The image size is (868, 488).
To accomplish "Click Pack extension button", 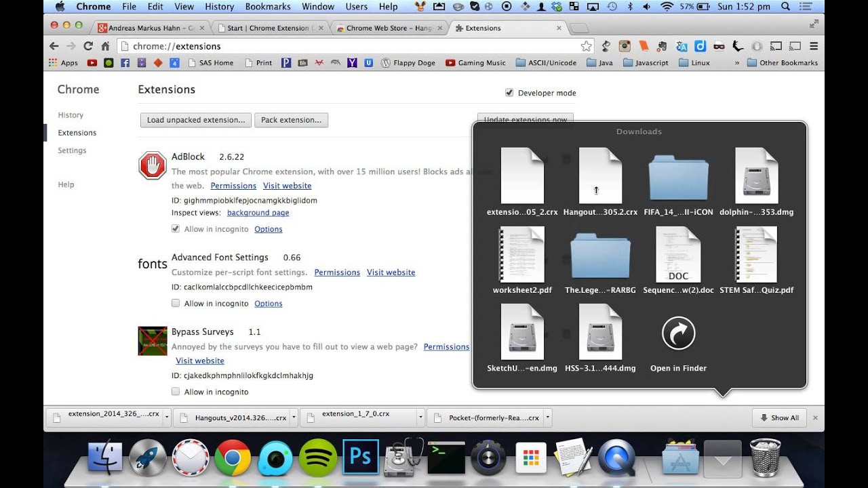I will 291,120.
